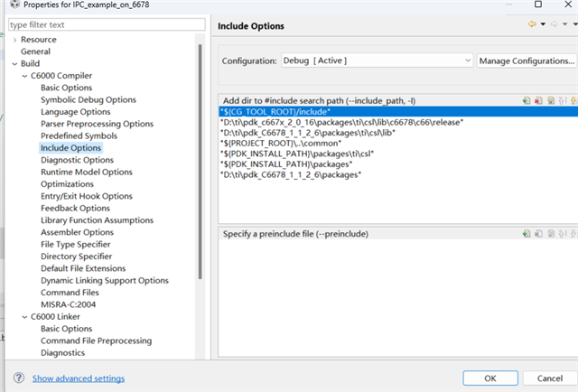578x392 pixels.
Task: Open the Configuration Debug combo box
Action: [x=377, y=61]
